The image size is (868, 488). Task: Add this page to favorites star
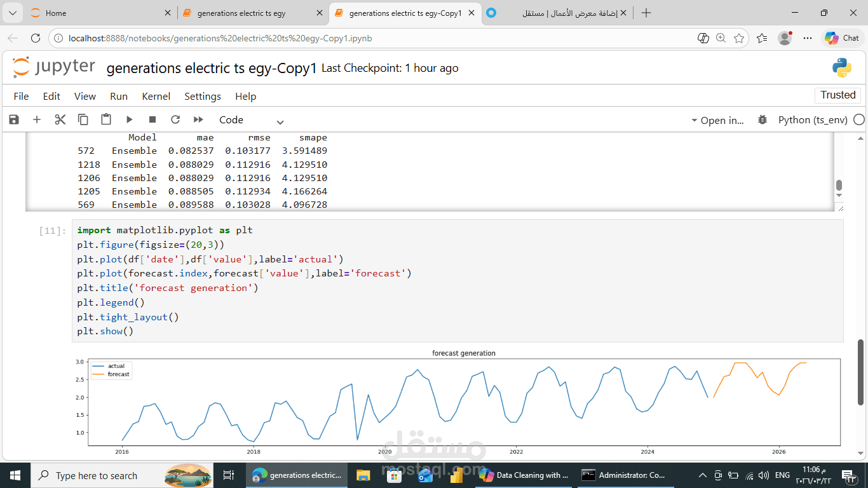pyautogui.click(x=739, y=38)
